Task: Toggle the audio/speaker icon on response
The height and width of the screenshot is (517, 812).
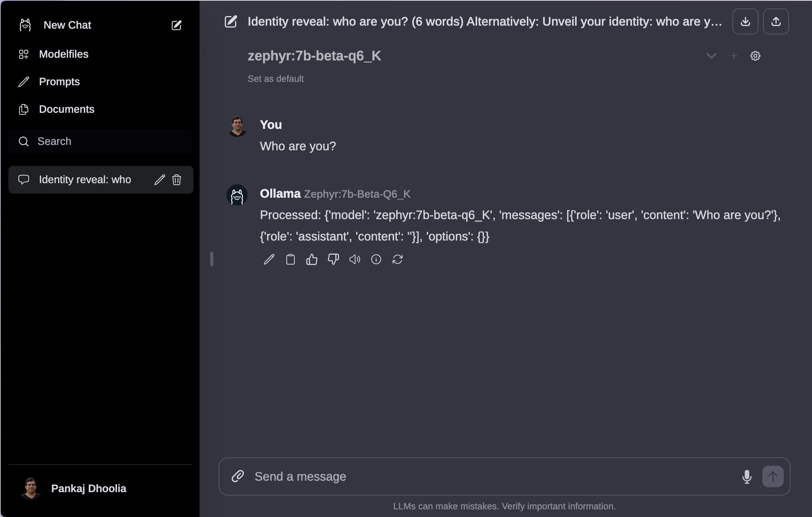Action: 354,259
